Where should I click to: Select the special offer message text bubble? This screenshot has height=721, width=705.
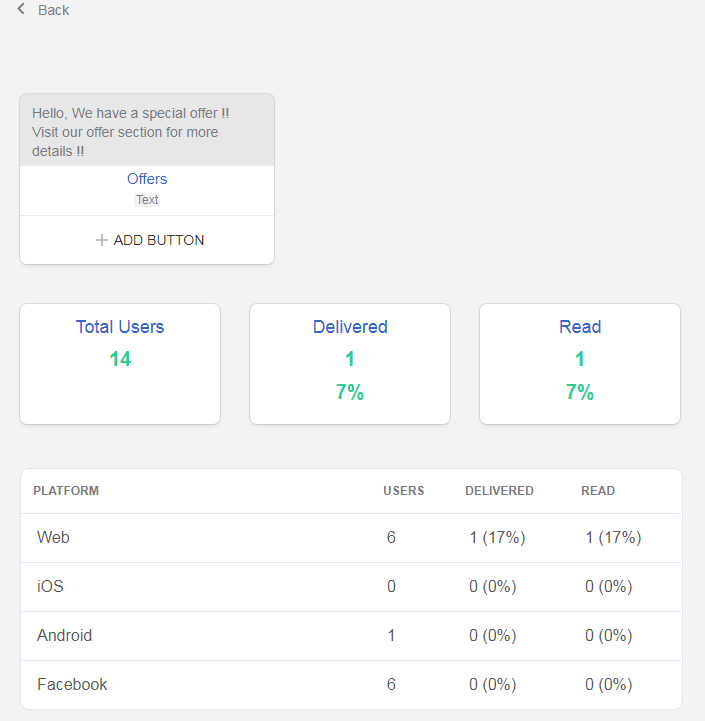coord(146,131)
